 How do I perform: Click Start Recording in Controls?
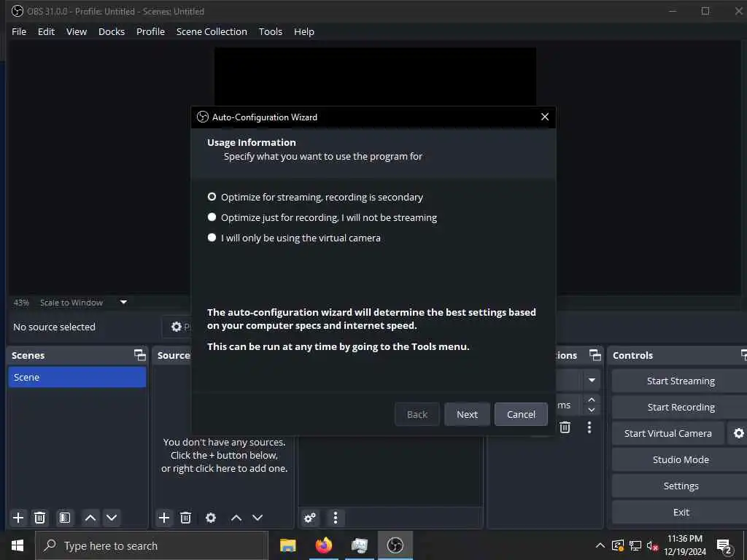681,407
